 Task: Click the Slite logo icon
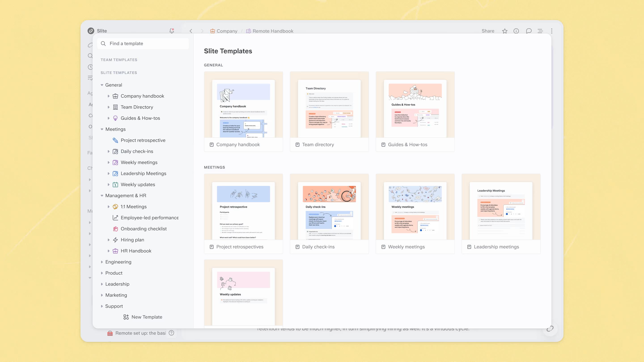coord(91,31)
